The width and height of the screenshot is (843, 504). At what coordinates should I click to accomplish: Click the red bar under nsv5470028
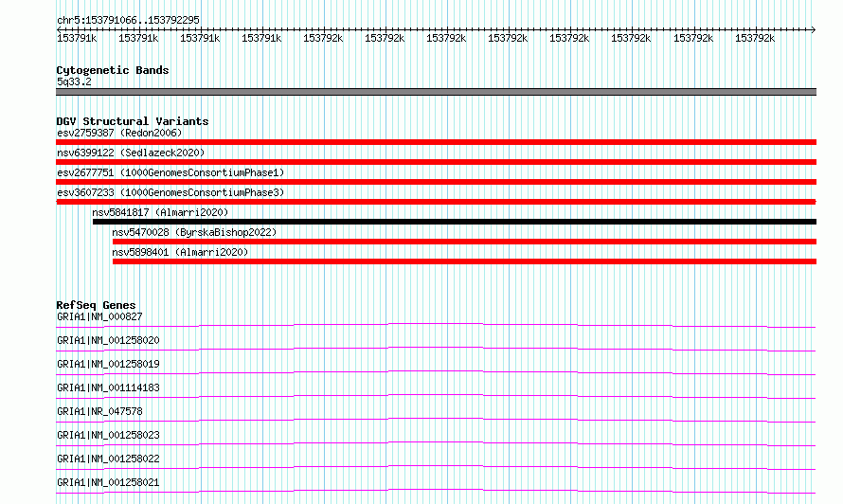(464, 242)
